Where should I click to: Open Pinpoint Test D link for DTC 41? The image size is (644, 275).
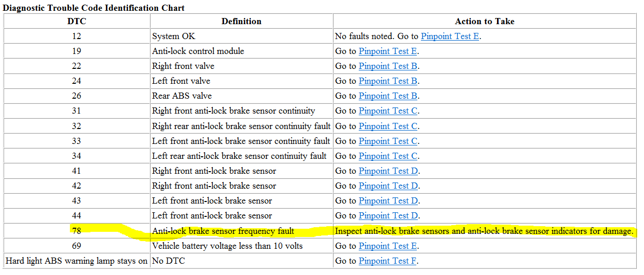pyautogui.click(x=388, y=171)
